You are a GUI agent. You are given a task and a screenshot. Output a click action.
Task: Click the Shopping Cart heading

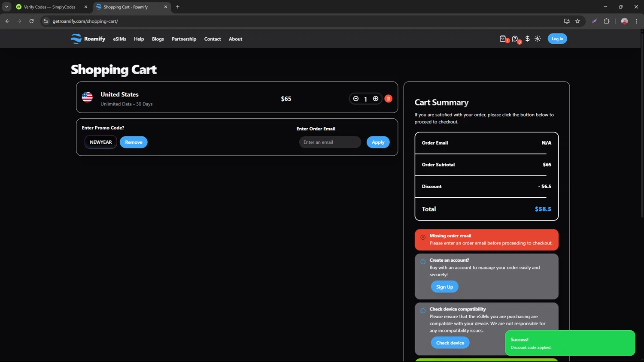(114, 69)
